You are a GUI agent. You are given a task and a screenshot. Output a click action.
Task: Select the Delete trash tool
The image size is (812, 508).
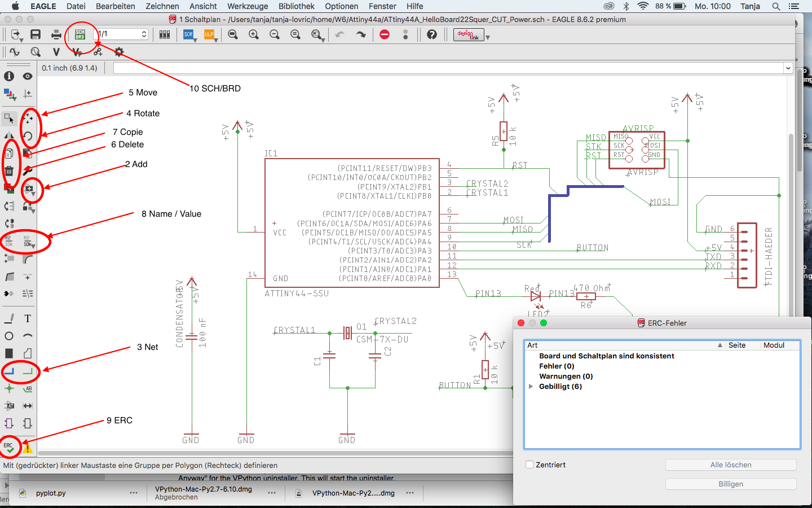[9, 170]
